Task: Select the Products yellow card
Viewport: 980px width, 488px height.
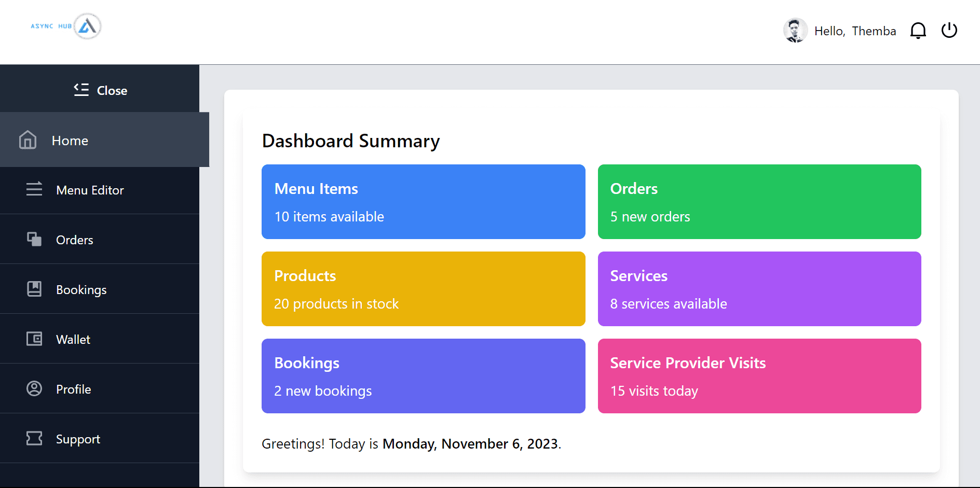Action: point(423,289)
